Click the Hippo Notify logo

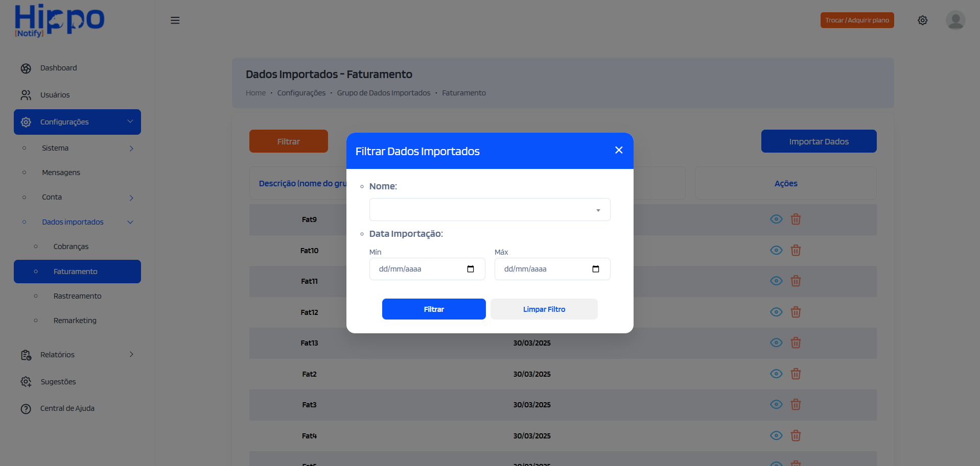tap(59, 21)
